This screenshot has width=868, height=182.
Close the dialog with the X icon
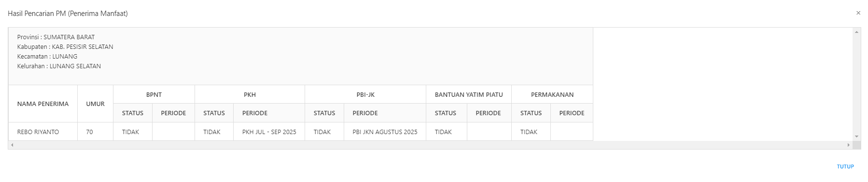tap(858, 13)
